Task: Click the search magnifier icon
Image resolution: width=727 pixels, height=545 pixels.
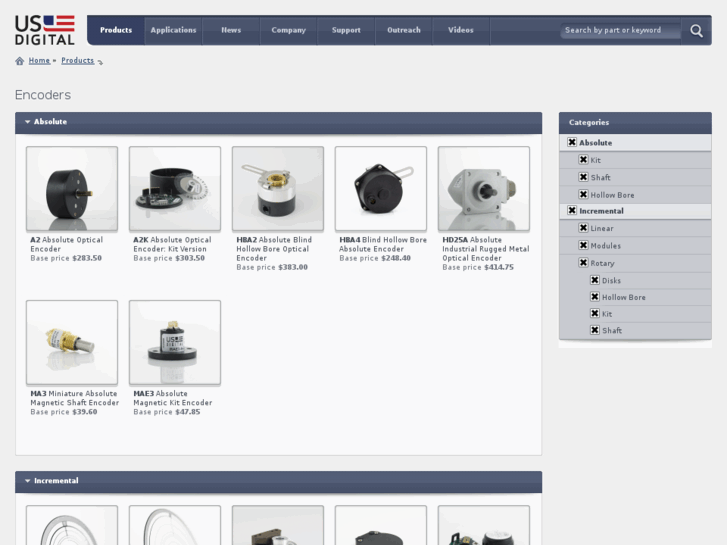Action: pos(696,31)
